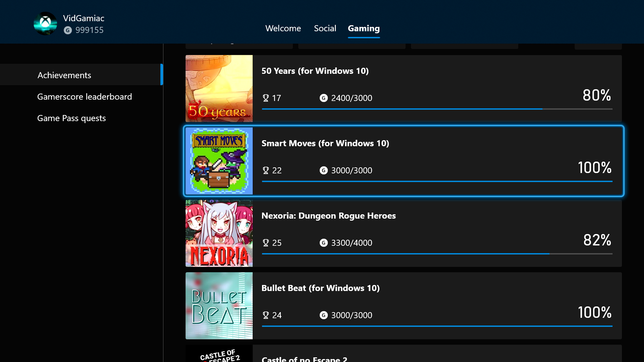Click trophy icon in 50 Years row

point(266,98)
